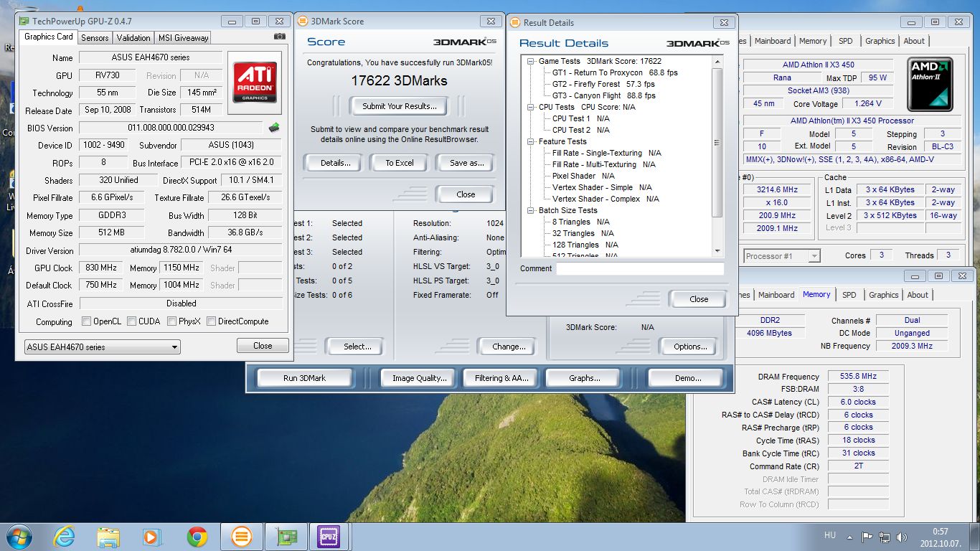Click the Result Details vertical scrollbar
The image size is (980, 551).
coord(717,156)
